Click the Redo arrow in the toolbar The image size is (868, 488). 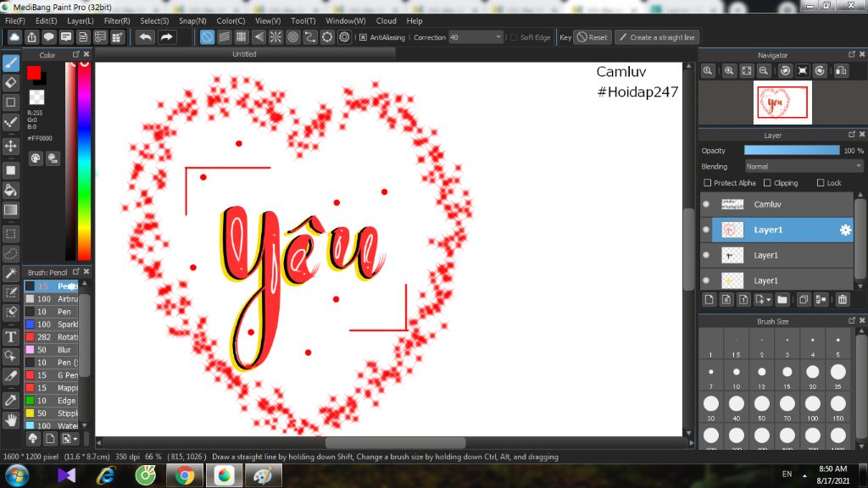coord(166,37)
